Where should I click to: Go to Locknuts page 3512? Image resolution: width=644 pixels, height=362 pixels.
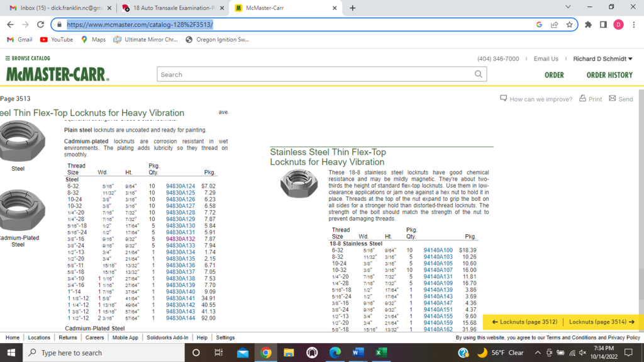(x=525, y=322)
